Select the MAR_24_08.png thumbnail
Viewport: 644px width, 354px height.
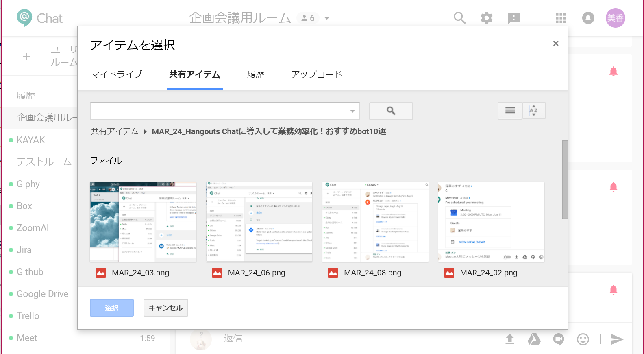(x=375, y=222)
